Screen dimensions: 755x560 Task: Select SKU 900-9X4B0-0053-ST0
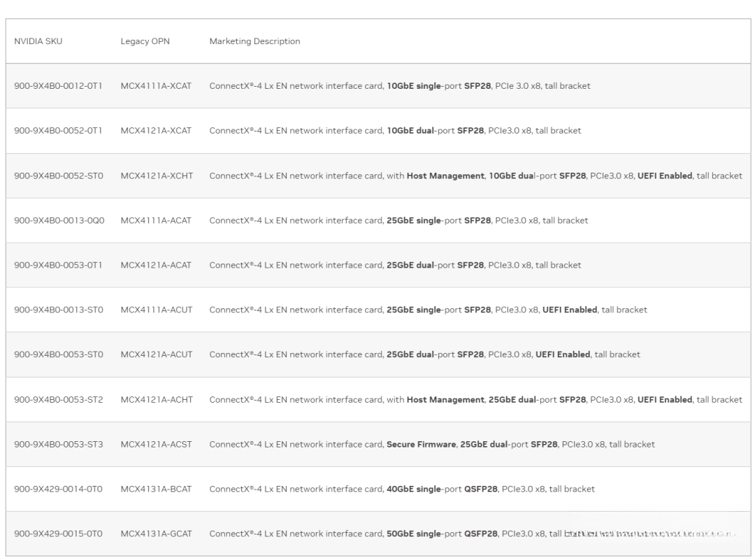59,355
